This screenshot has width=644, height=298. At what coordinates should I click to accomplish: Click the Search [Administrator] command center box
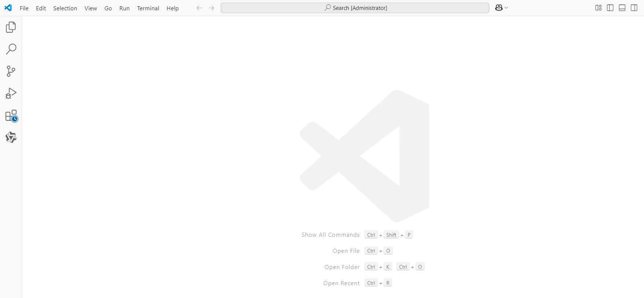(x=355, y=8)
